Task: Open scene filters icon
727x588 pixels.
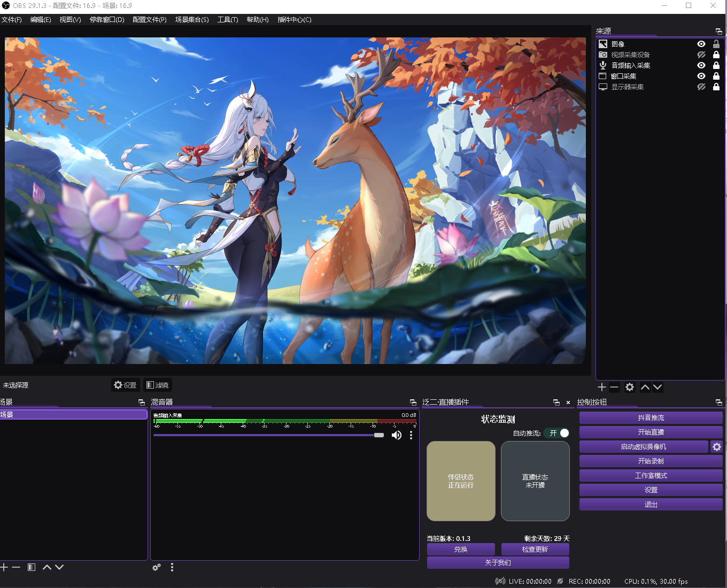Action: (x=32, y=567)
